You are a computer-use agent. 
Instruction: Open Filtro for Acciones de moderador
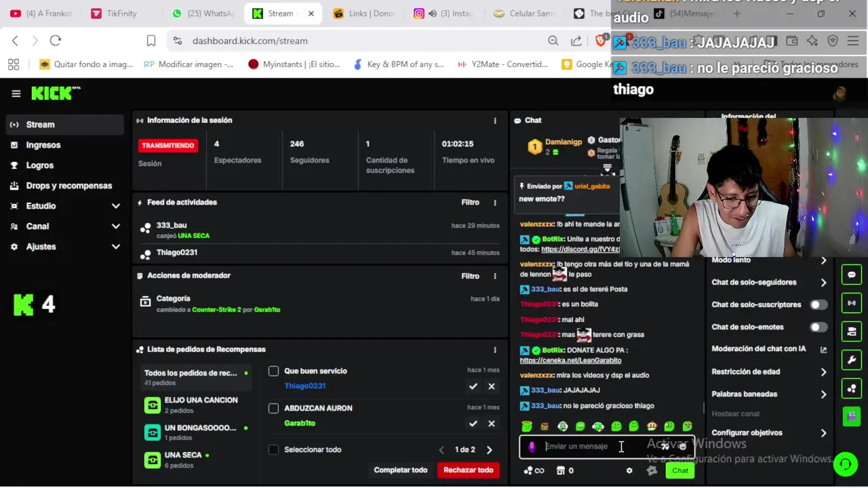(470, 277)
